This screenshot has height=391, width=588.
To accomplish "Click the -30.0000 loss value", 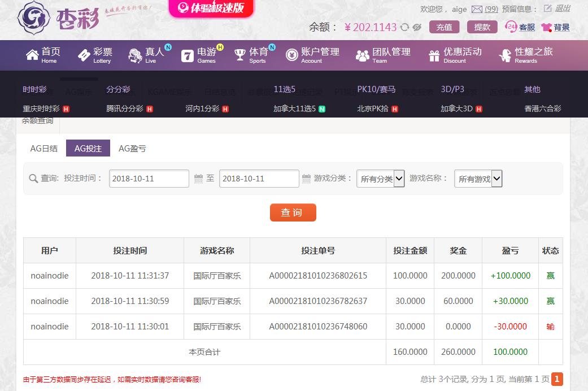I will pos(511,327).
